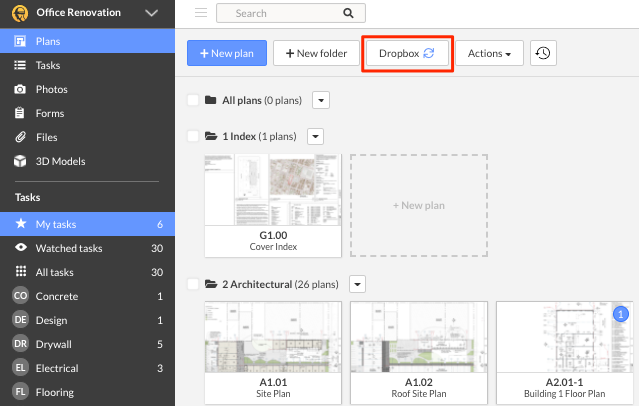Screen dimensions: 639x406
Task: Click the 2 Architectural open folder icon
Action: click(x=211, y=283)
